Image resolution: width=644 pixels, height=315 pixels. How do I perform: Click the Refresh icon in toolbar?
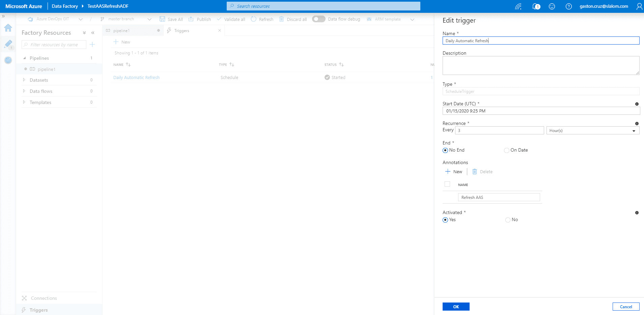coord(254,19)
